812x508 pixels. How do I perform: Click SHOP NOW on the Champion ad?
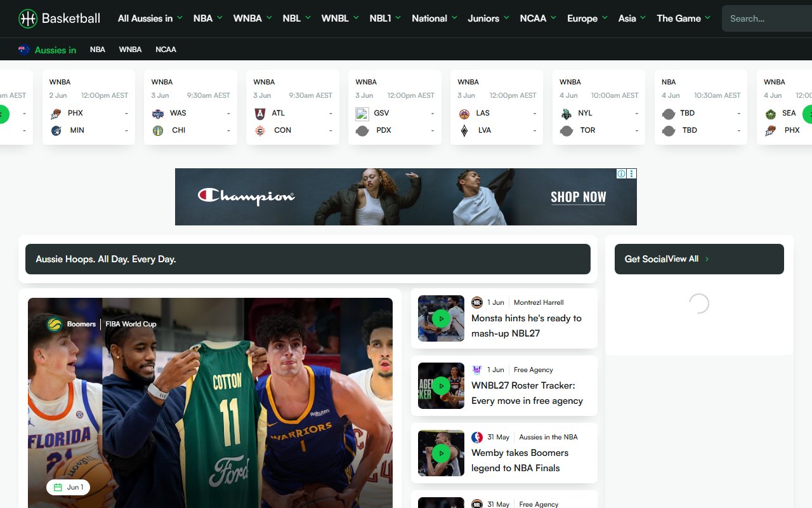(578, 197)
